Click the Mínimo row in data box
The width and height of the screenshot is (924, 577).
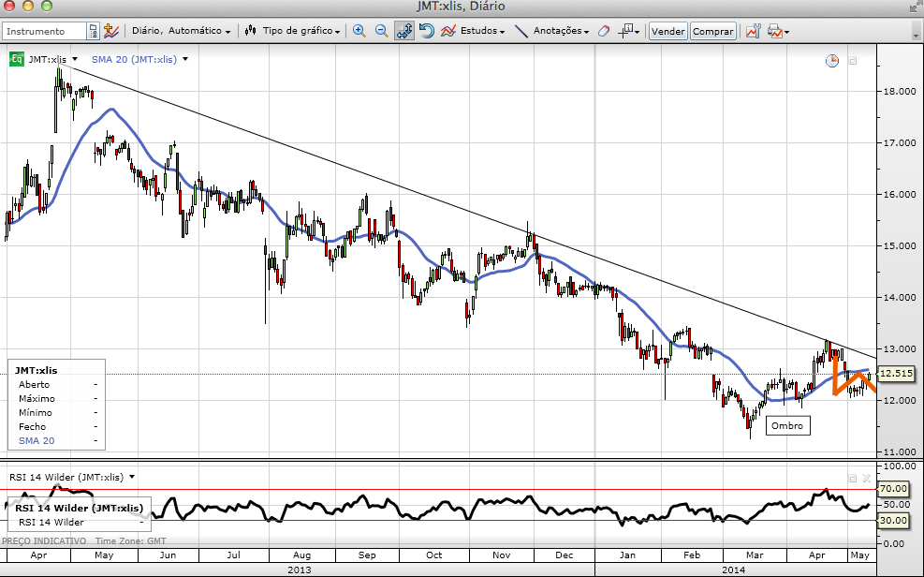56,412
